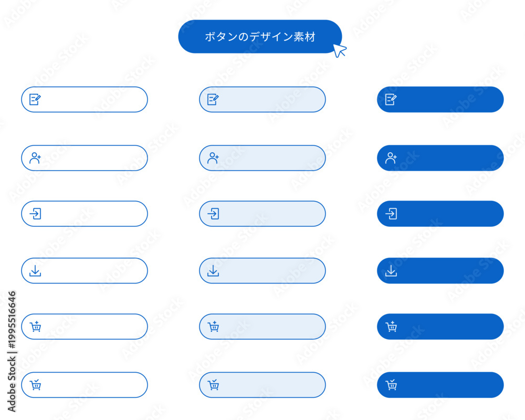Click the edit-document icon in the white outlined button

(35, 99)
